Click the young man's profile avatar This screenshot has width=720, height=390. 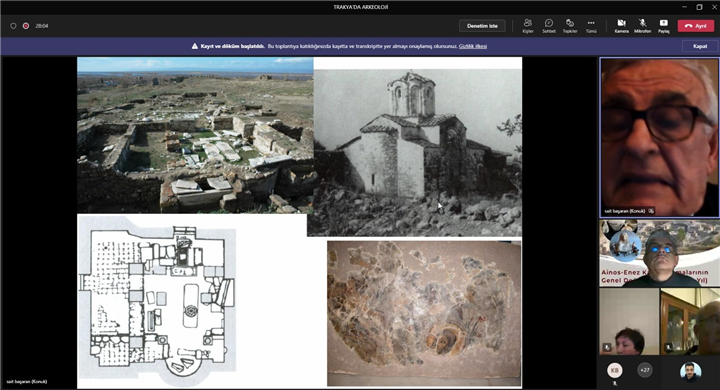(690, 371)
